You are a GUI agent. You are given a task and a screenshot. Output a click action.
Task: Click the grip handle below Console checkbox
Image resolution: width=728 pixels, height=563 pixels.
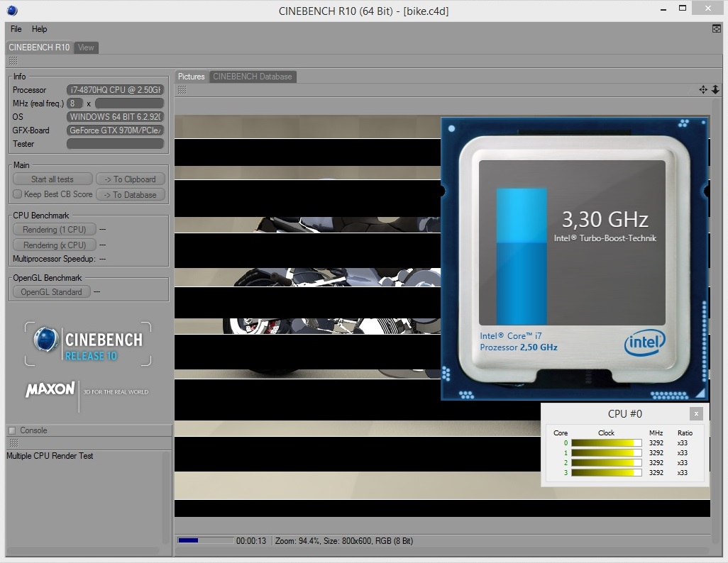13,443
